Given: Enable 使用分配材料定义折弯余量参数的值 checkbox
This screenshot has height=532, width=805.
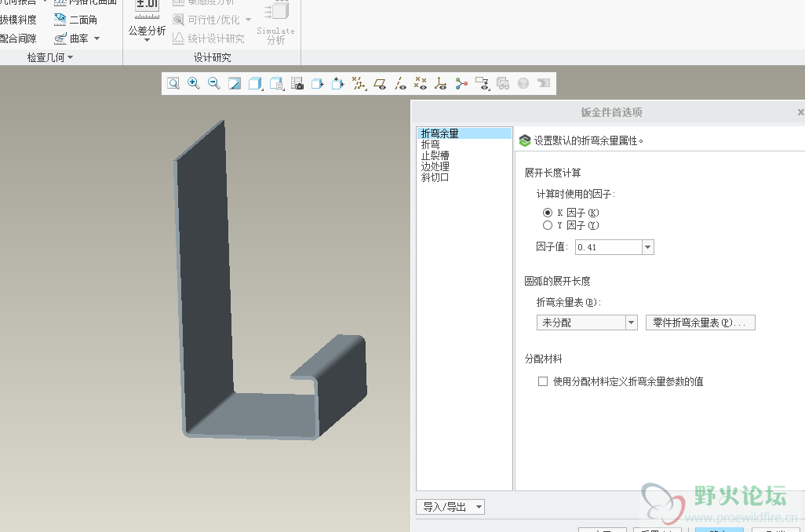Looking at the screenshot, I should click(543, 381).
